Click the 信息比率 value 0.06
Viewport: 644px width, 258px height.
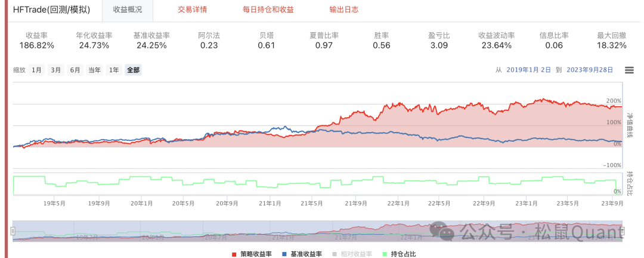point(554,45)
